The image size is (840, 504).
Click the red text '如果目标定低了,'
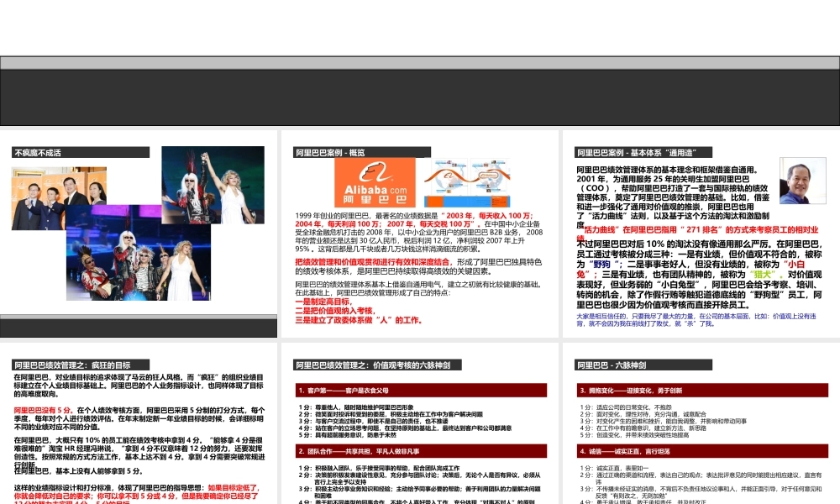pyautogui.click(x=234, y=488)
